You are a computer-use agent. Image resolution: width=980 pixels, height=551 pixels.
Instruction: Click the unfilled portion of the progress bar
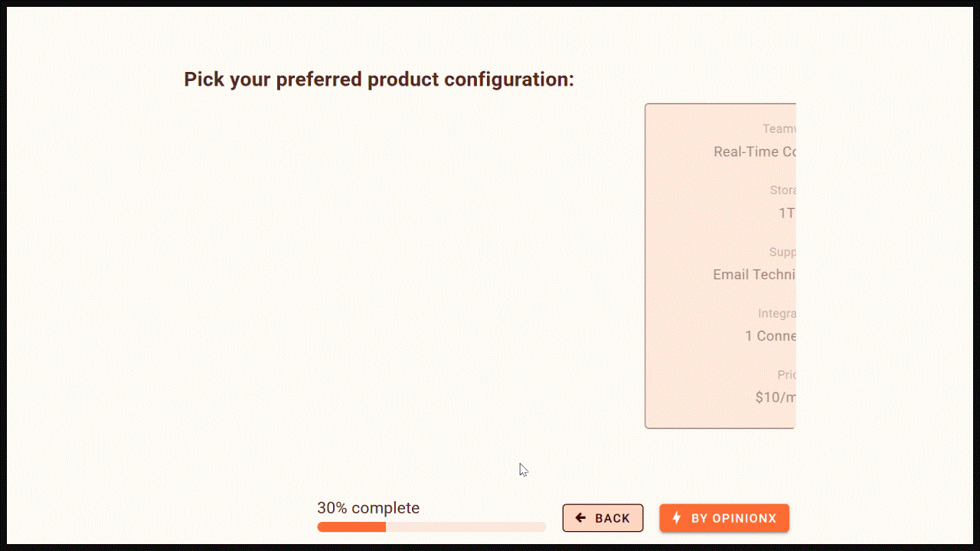click(465, 527)
